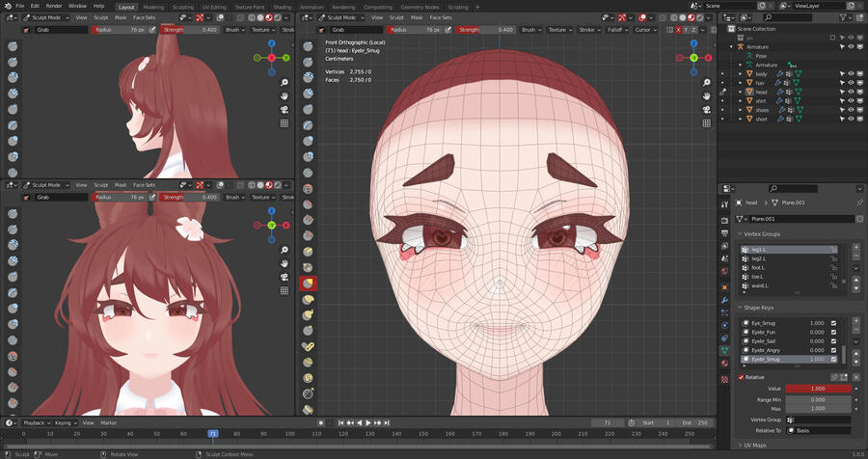Click the add vertex group plus button
This screenshot has width=868, height=459.
(856, 247)
